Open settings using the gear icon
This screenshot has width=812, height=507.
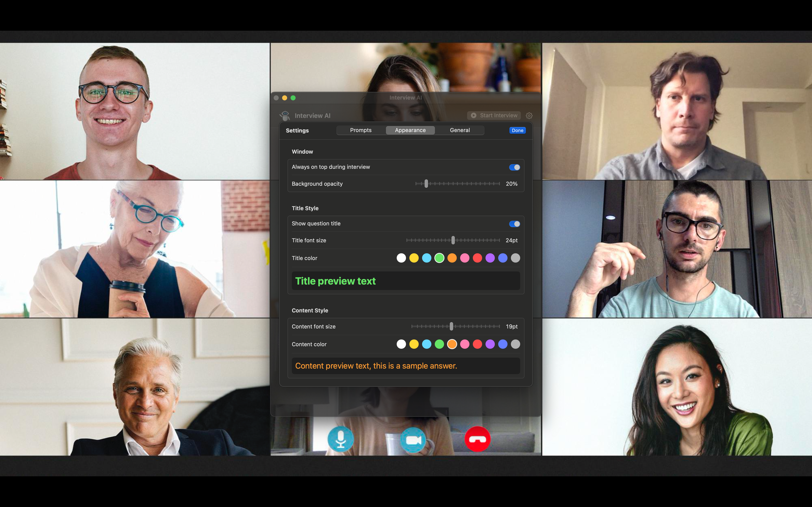click(x=529, y=115)
